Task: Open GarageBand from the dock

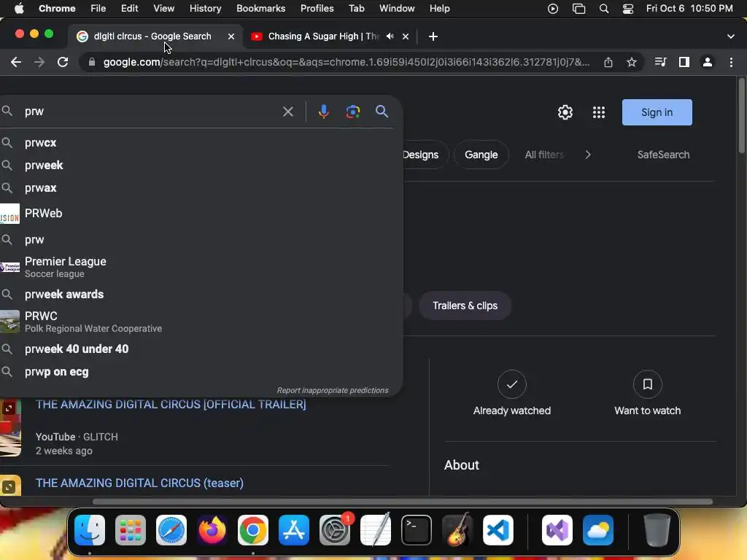Action: [x=457, y=530]
